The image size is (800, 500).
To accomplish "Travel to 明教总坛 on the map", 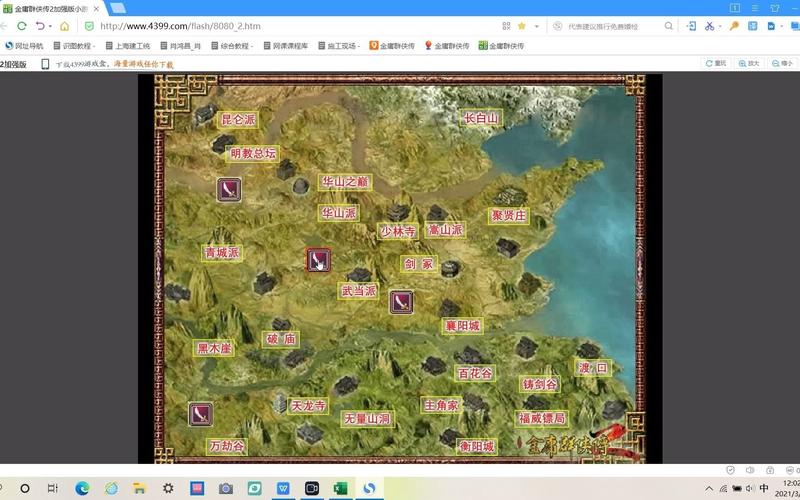I will pyautogui.click(x=253, y=153).
